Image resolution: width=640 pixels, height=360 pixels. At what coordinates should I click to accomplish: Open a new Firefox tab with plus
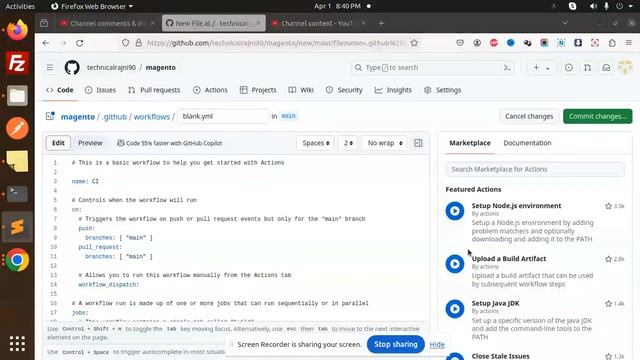381,23
